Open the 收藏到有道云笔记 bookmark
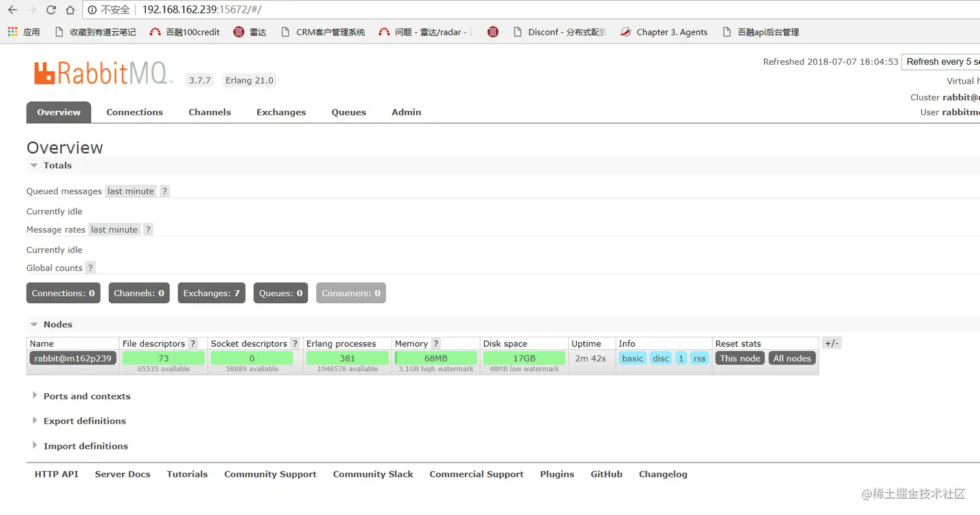The height and width of the screenshot is (515, 980). point(95,32)
